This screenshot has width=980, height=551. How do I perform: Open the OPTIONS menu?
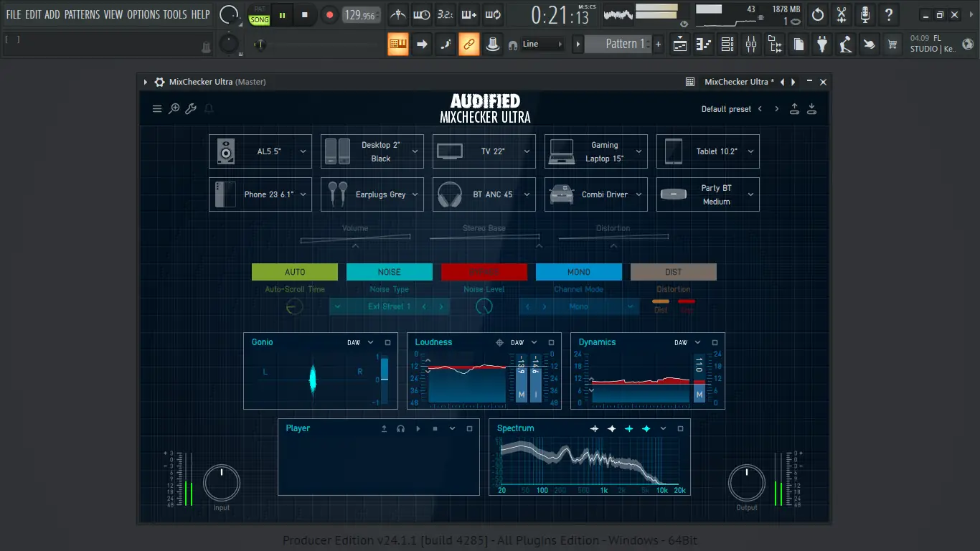143,14
